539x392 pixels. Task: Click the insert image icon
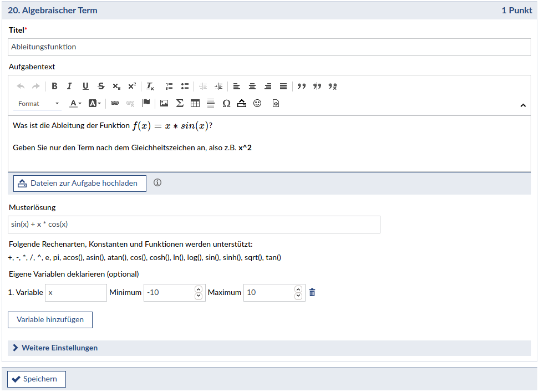[164, 103]
